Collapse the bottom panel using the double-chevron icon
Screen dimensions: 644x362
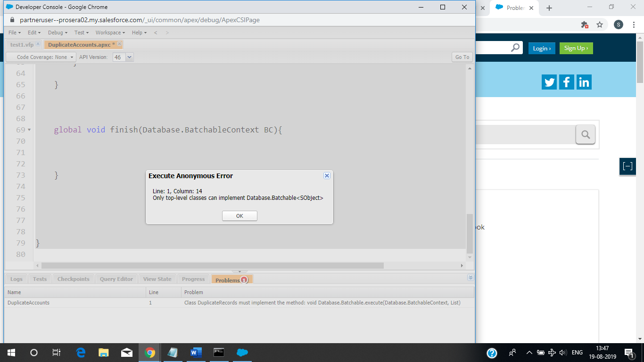pyautogui.click(x=470, y=278)
